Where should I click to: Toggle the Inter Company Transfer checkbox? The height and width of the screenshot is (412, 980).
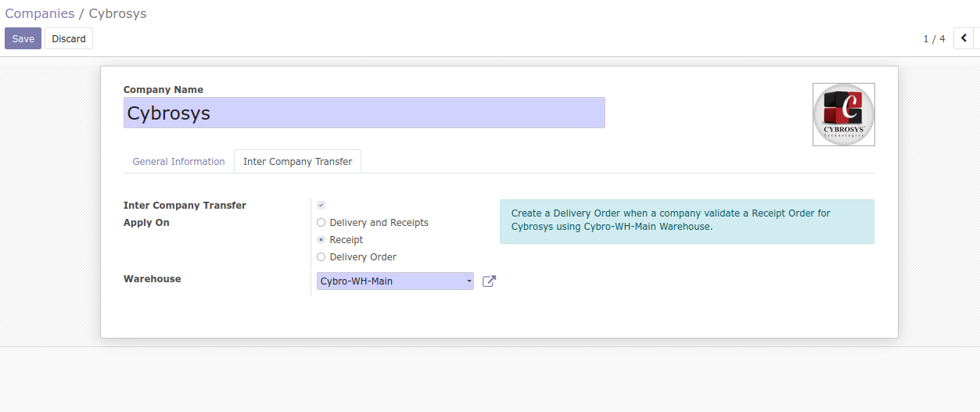coord(321,205)
